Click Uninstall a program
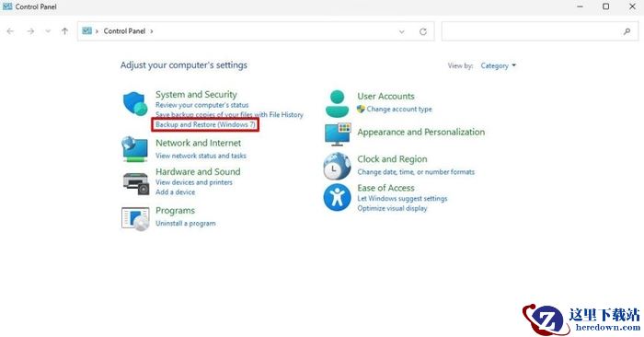Viewport: 644px width, 337px height. [186, 224]
